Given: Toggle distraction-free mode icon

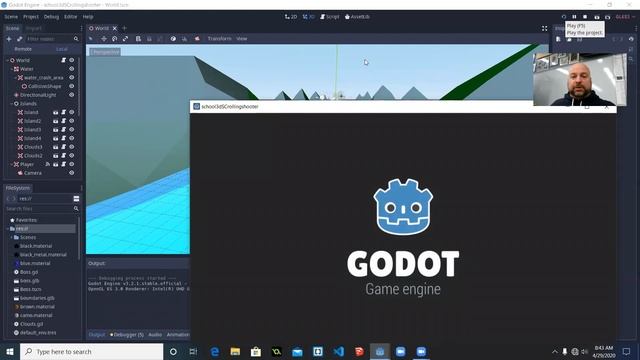Looking at the screenshot, I should click(x=544, y=28).
